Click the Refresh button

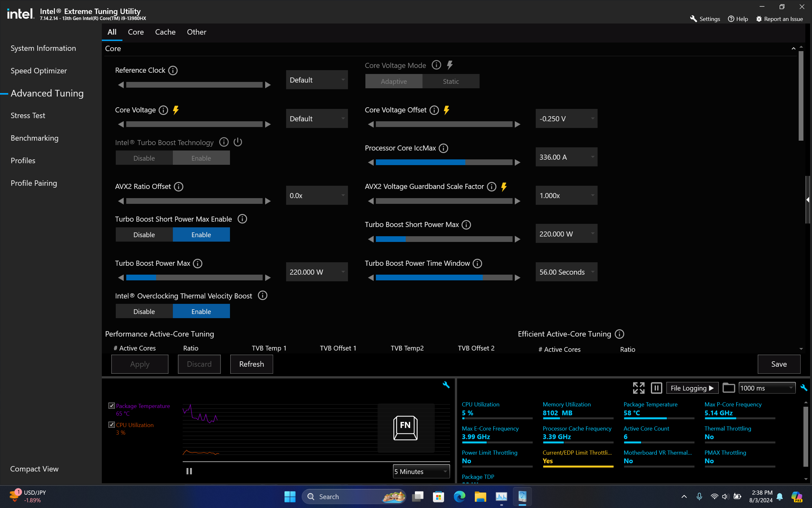pos(252,364)
